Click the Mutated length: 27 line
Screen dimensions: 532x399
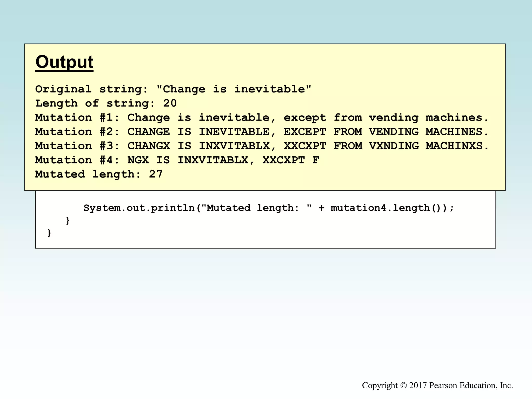click(x=99, y=174)
